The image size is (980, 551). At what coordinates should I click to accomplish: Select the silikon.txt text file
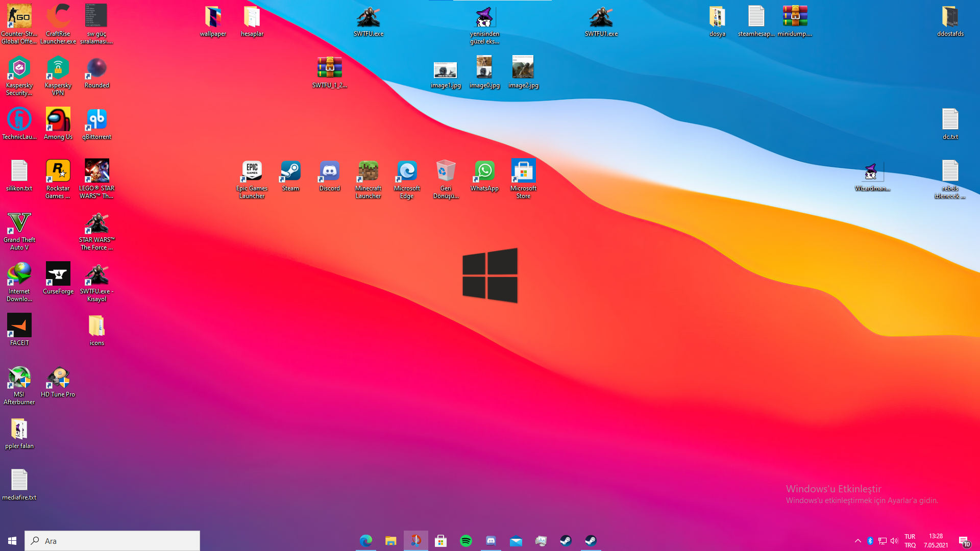click(19, 175)
